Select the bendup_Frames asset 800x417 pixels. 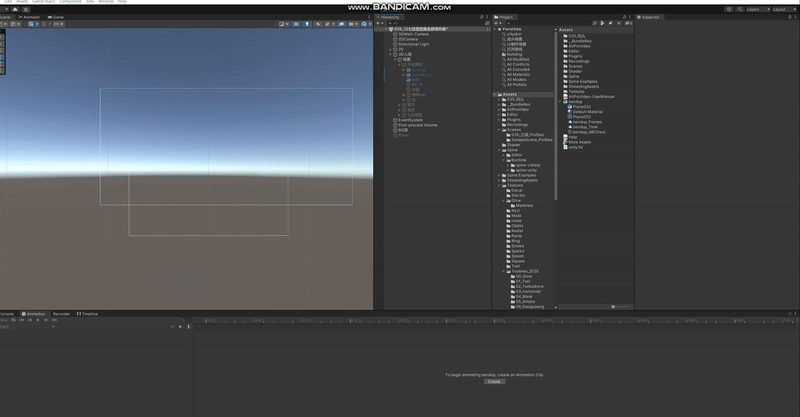click(585, 122)
